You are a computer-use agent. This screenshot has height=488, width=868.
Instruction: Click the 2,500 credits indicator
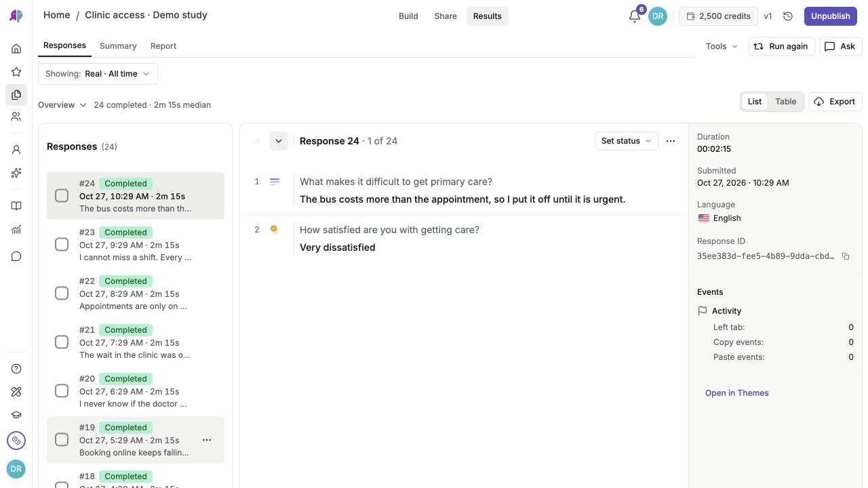click(x=718, y=16)
